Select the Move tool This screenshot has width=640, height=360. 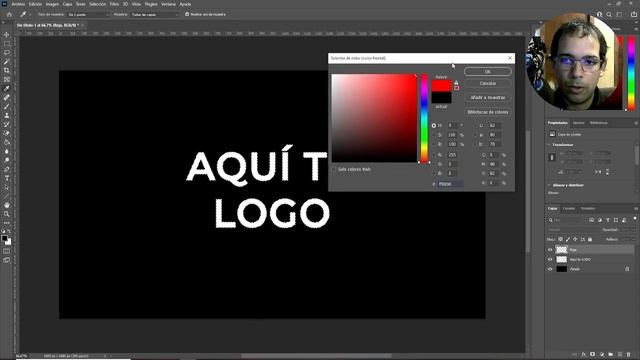7,35
